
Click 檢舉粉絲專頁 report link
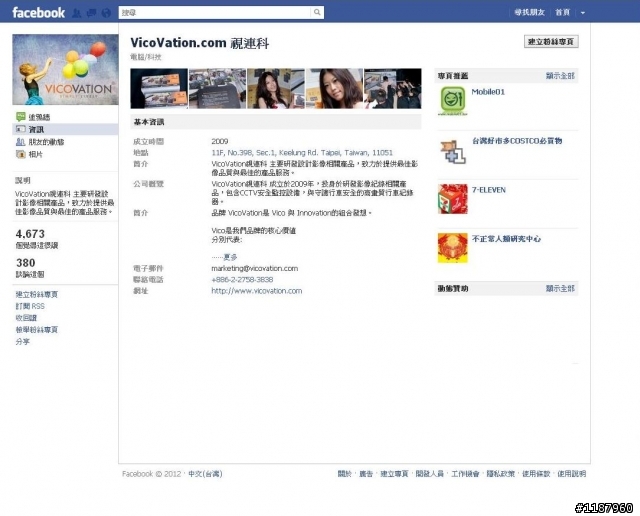37,330
